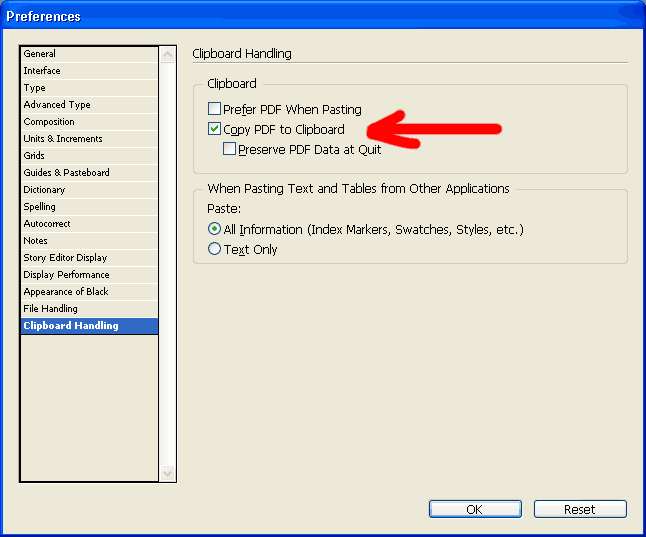Confirm preferences with OK button
The image size is (646, 537).
tap(475, 509)
